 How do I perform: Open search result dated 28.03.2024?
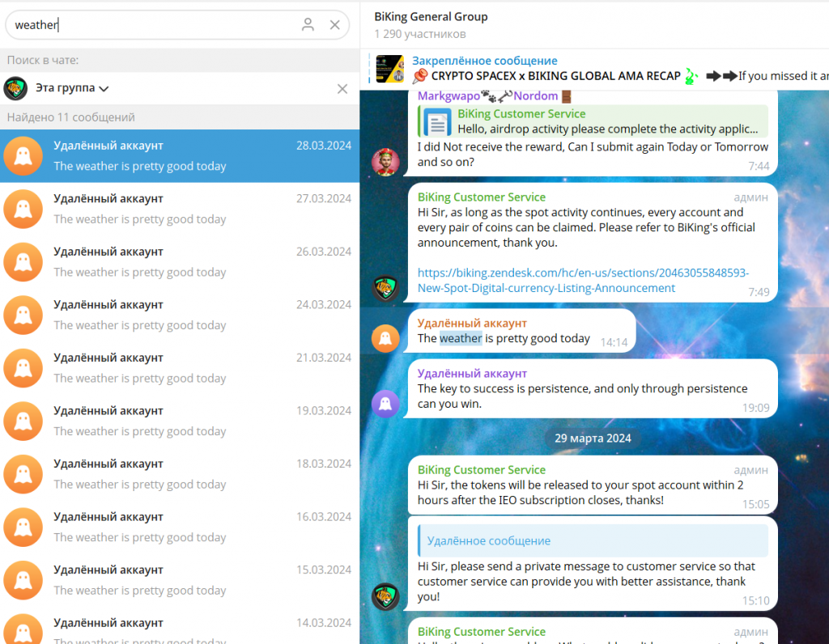pyautogui.click(x=180, y=156)
